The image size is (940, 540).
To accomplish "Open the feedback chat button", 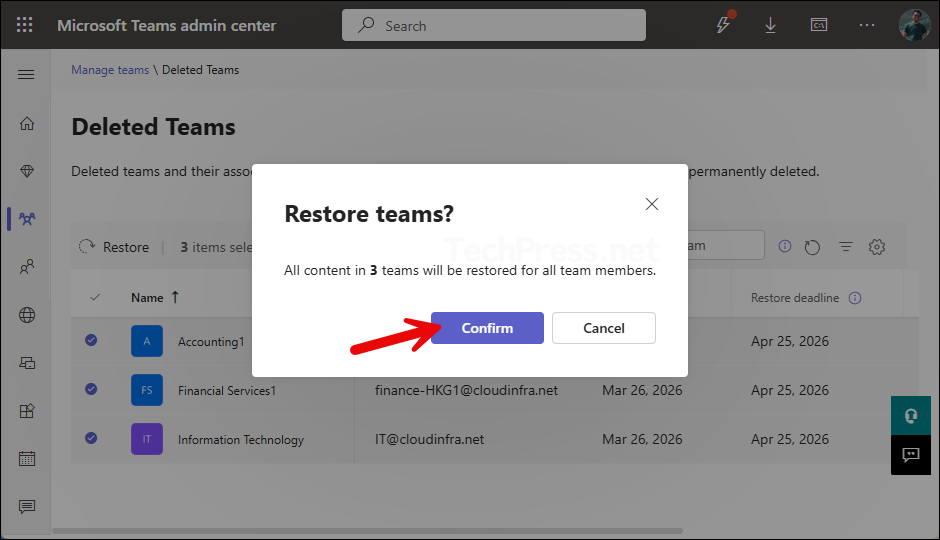I will [x=911, y=455].
